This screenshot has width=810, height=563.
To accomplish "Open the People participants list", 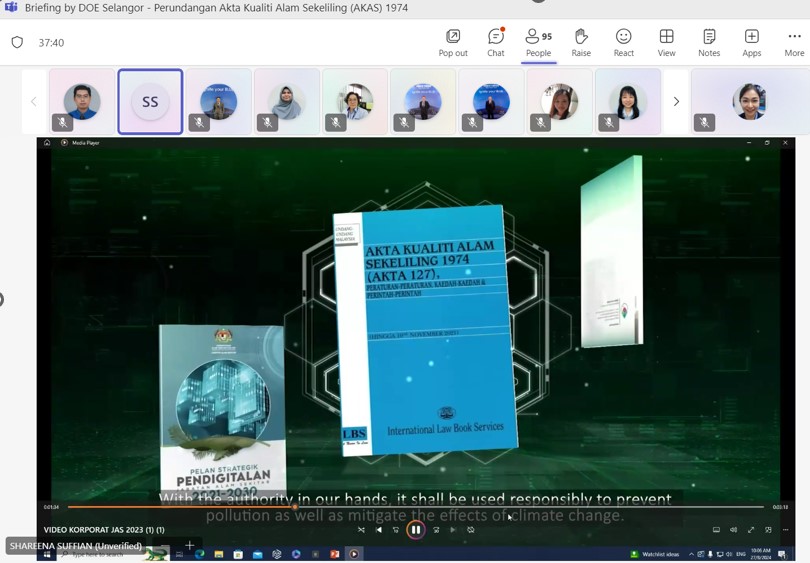I will [x=538, y=42].
